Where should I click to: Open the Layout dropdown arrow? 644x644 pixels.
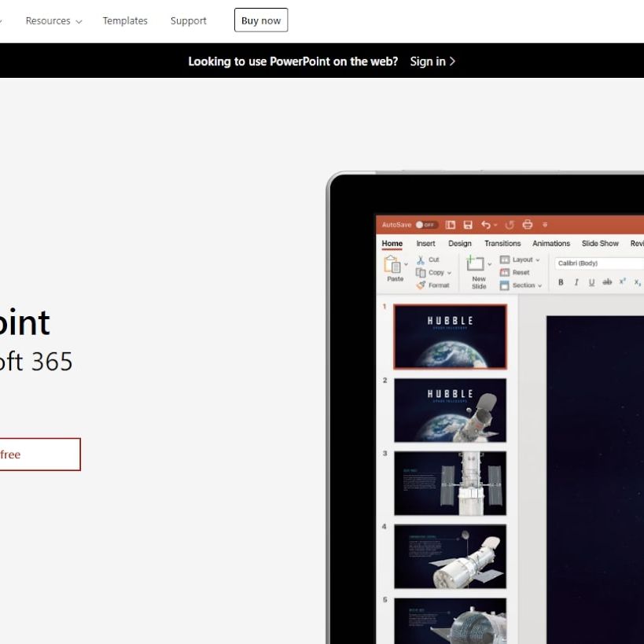[538, 260]
